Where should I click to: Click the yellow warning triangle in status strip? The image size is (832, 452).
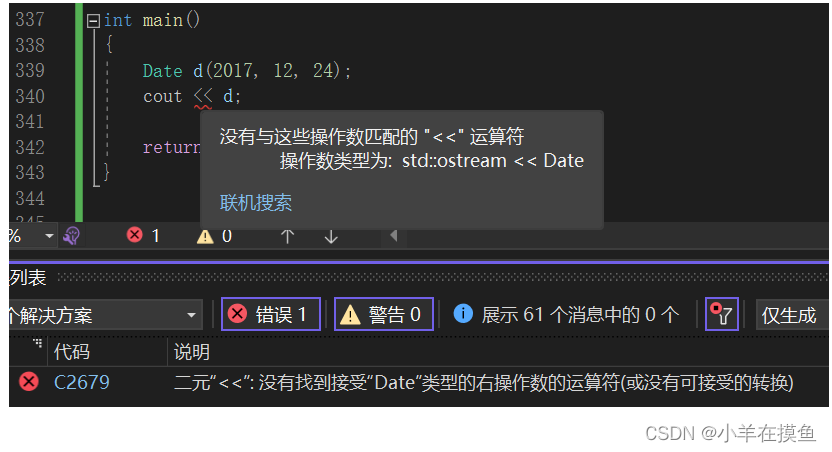(205, 236)
